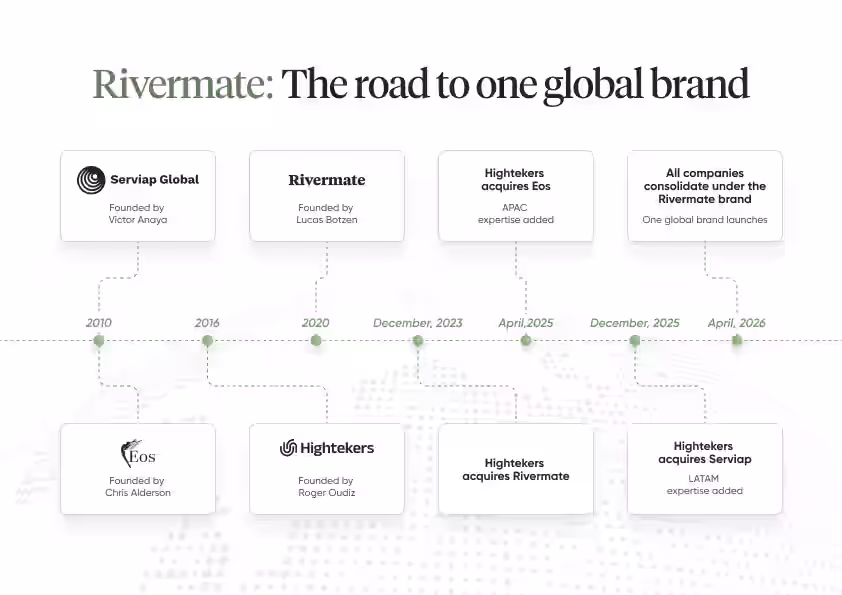This screenshot has height=595, width=842.
Task: Click the Rivermate wordmark logo
Action: [327, 180]
